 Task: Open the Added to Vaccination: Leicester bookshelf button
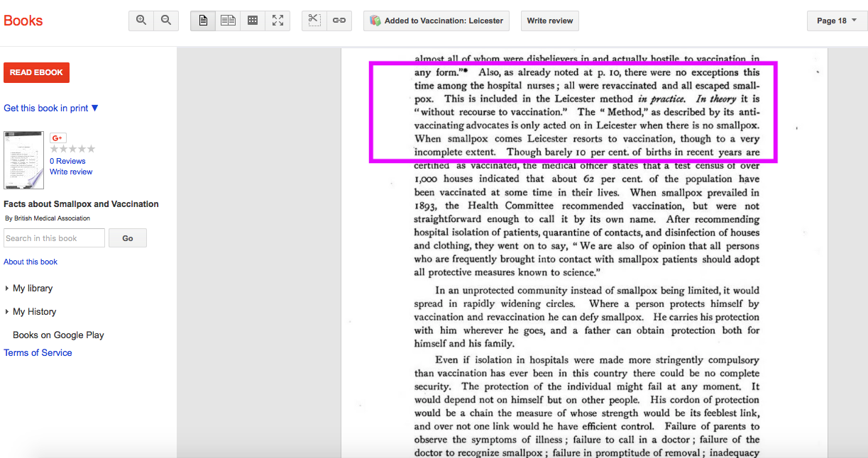click(436, 21)
